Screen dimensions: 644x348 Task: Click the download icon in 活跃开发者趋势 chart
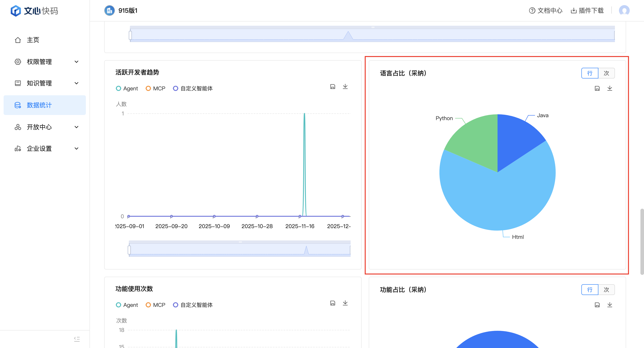(345, 87)
